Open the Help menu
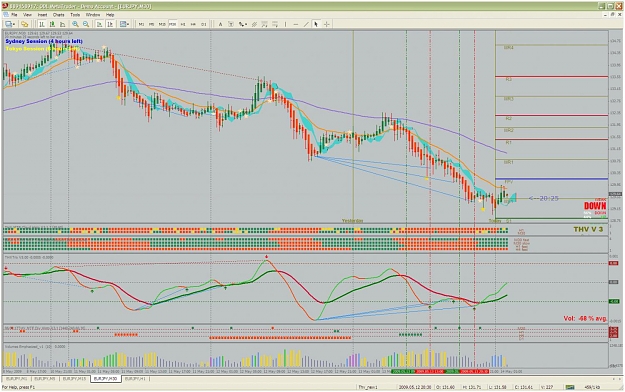 pyautogui.click(x=110, y=14)
